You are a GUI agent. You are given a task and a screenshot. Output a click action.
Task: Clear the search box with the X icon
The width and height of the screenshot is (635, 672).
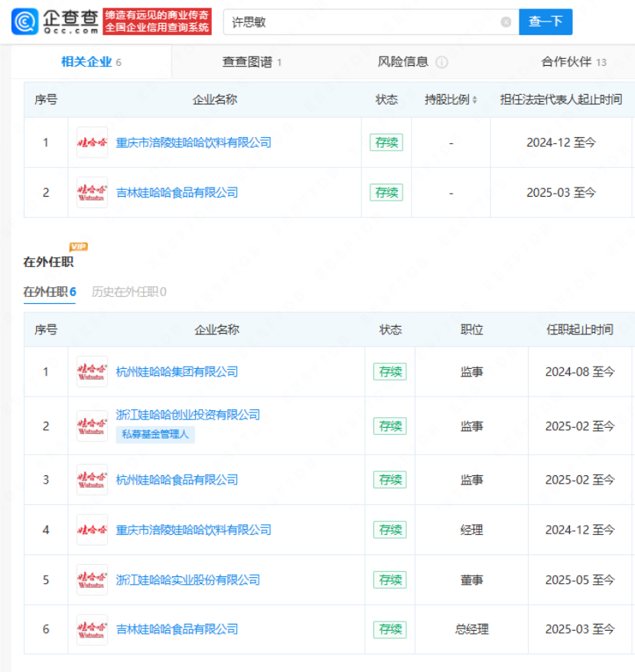(x=506, y=22)
